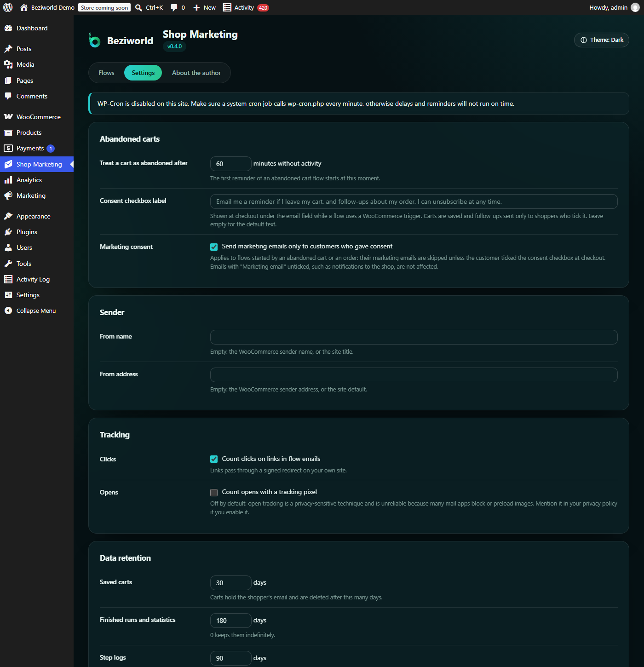644x667 pixels.
Task: Open the Activity list icon in admin bar
Action: [227, 7]
